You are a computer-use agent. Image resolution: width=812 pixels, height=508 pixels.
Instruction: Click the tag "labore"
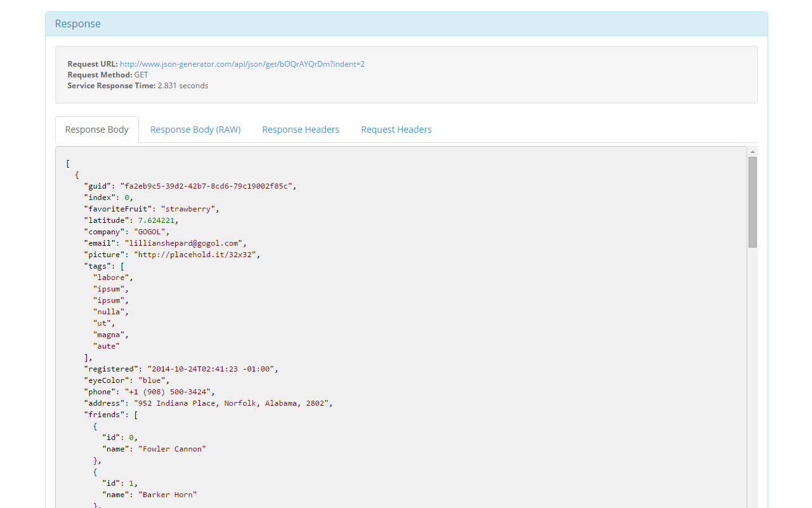pos(112,277)
